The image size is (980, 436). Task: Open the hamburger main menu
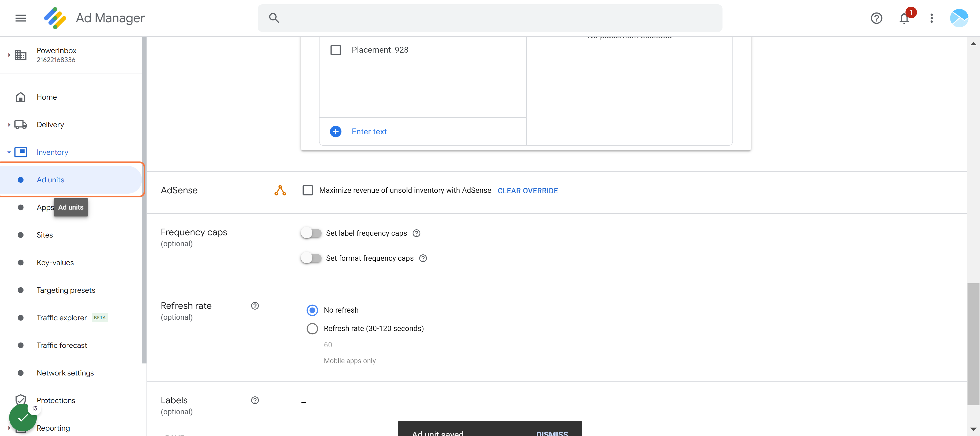coord(20,18)
